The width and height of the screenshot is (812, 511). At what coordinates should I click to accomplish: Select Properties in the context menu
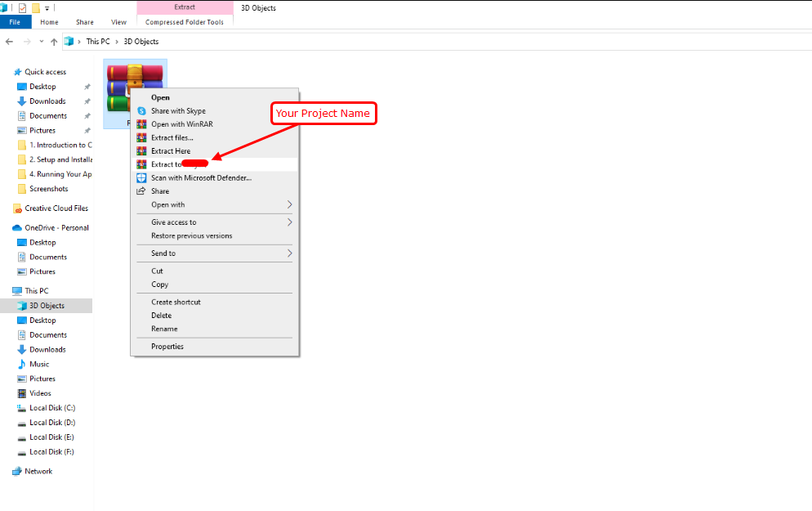[x=167, y=347]
